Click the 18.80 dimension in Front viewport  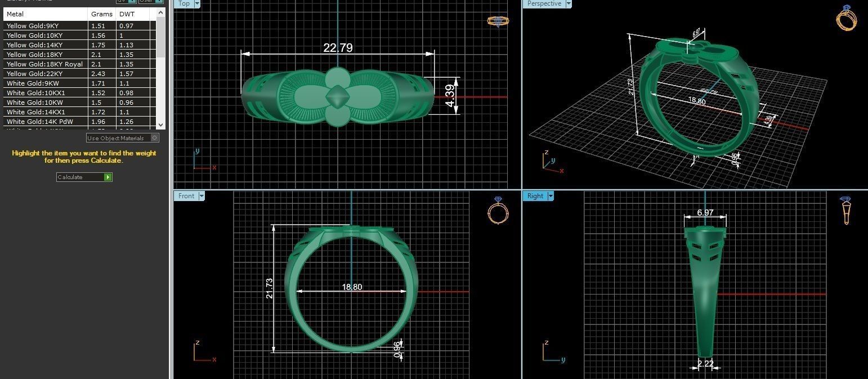[x=352, y=287]
